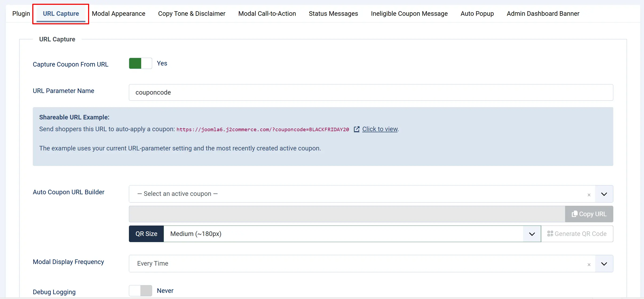644x299 pixels.
Task: Click the URL Parameter Name label
Action: pos(64,91)
